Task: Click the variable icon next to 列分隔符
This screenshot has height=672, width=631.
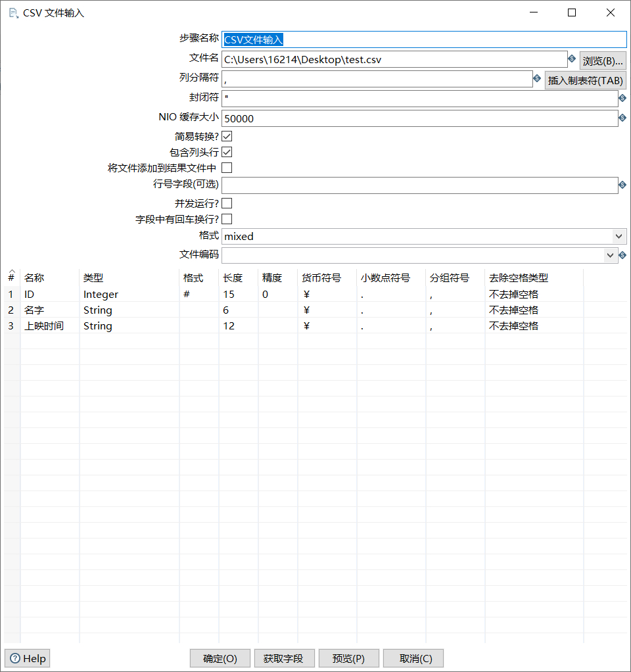Action: click(x=537, y=79)
